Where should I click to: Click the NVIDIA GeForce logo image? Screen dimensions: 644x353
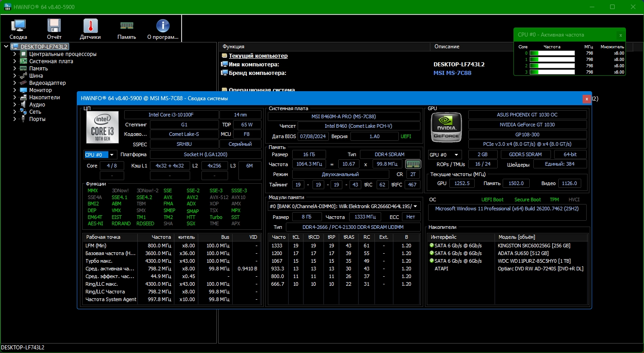point(446,128)
